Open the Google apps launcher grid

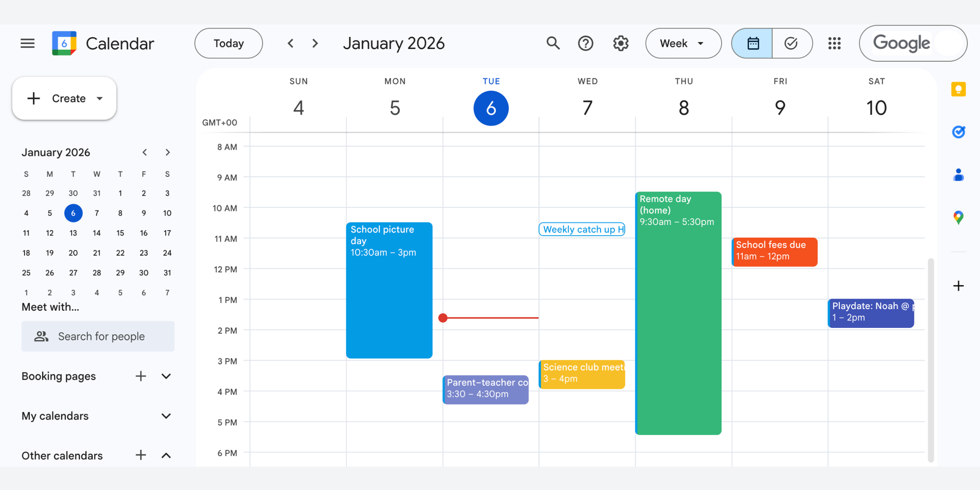pyautogui.click(x=834, y=43)
